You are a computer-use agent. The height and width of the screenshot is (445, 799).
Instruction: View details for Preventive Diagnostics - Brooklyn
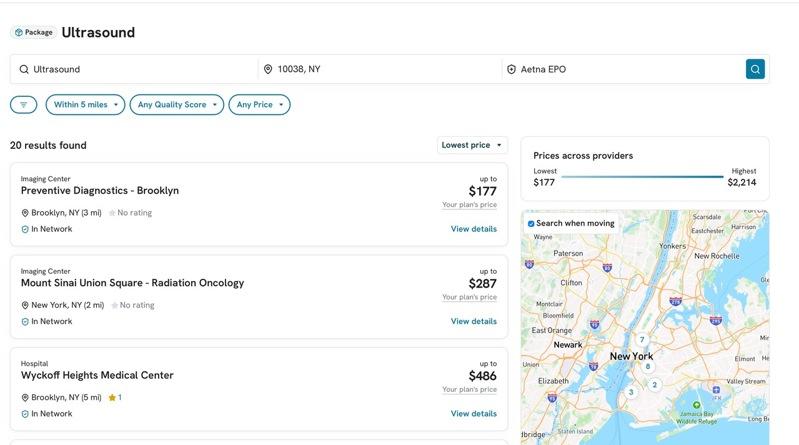point(473,229)
